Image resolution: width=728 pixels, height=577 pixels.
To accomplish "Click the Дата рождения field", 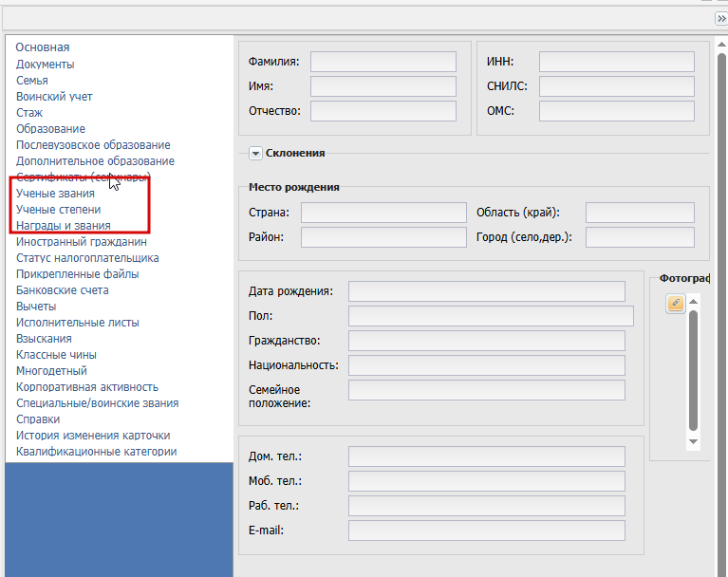I will [x=487, y=291].
